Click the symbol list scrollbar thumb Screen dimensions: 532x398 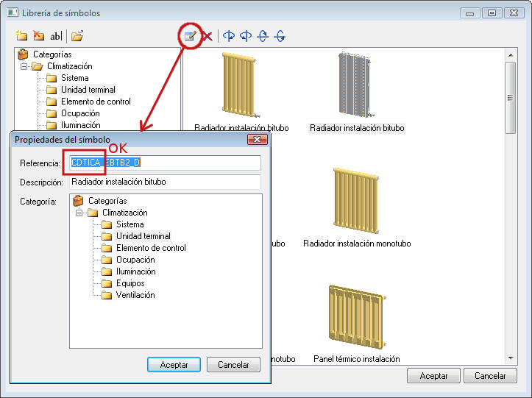[510, 98]
